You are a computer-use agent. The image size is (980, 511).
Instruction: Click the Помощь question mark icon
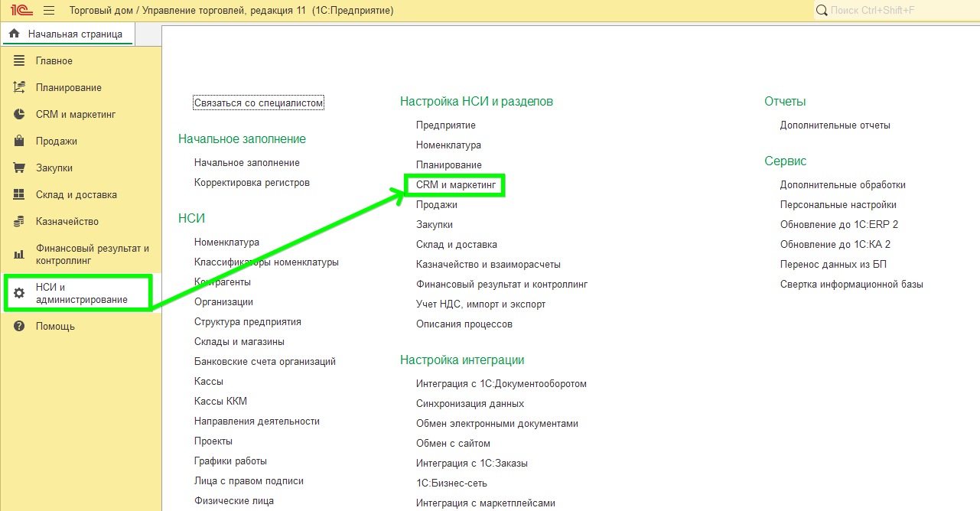tap(19, 327)
